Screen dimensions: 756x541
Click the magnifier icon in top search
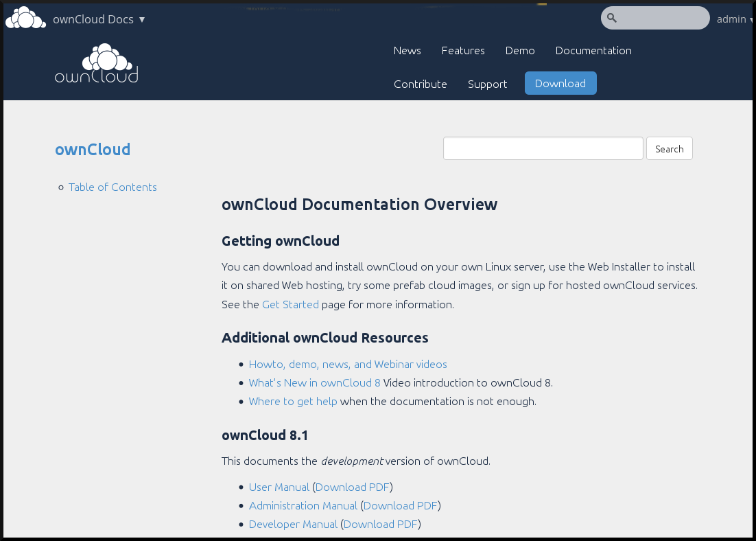pos(612,19)
